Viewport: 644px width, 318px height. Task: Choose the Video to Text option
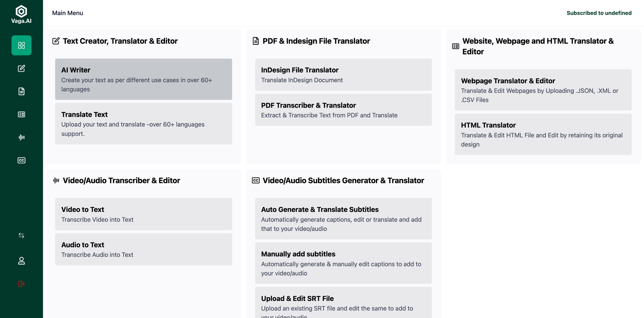click(x=143, y=214)
